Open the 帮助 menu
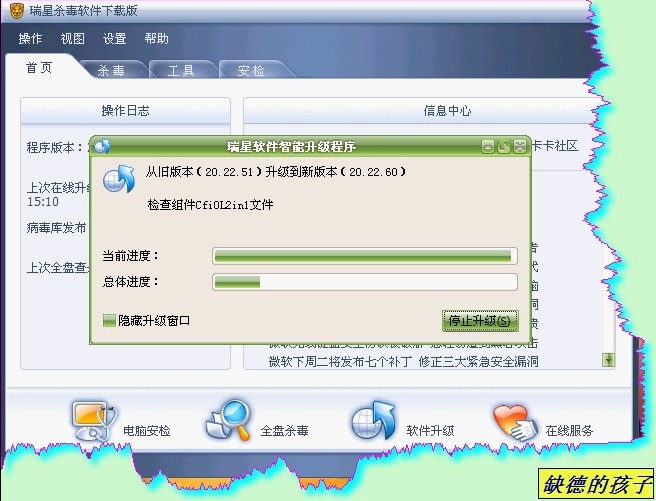Image resolution: width=656 pixels, height=501 pixels. (x=156, y=38)
